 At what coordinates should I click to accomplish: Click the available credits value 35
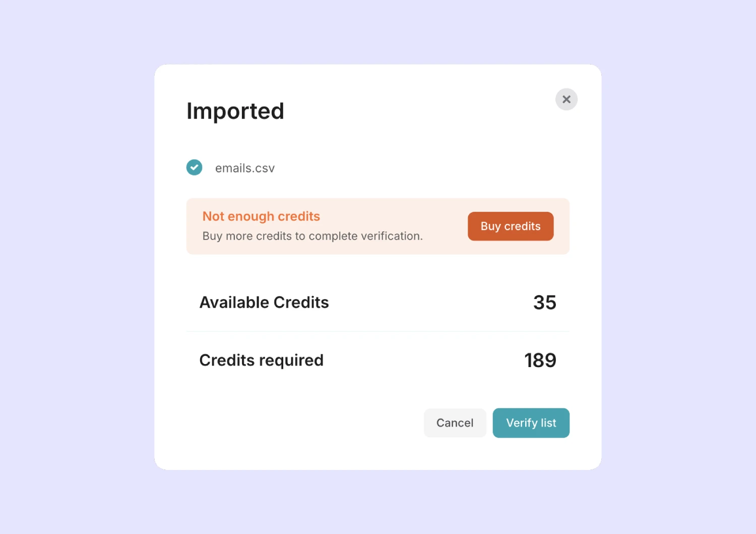[x=544, y=303]
